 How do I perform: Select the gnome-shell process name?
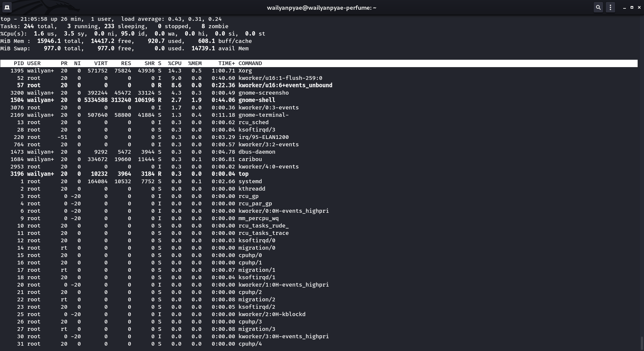click(x=257, y=100)
